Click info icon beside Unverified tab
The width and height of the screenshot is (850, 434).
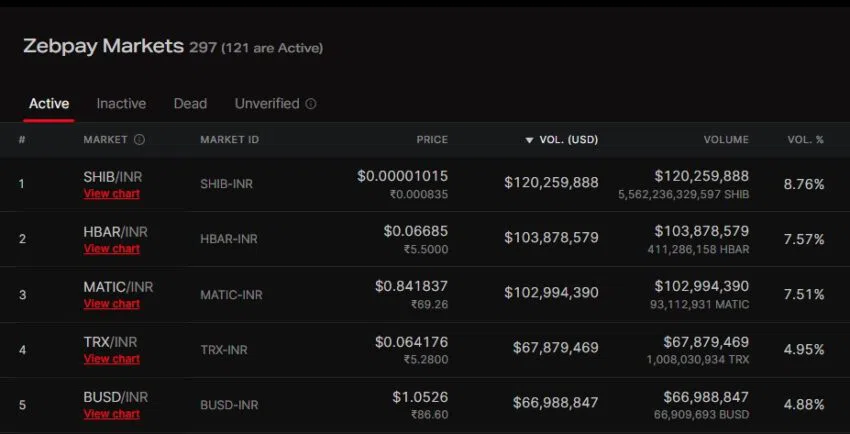tap(311, 104)
